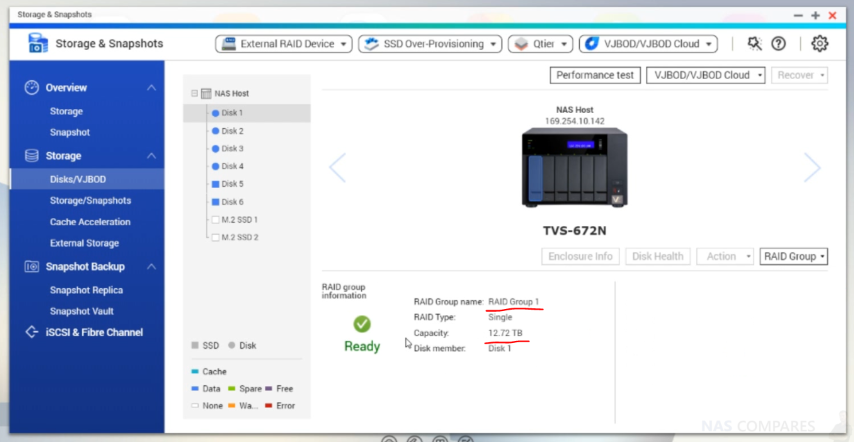Image resolution: width=854 pixels, height=442 pixels.
Task: Open the RAID Group dropdown
Action: pyautogui.click(x=794, y=256)
